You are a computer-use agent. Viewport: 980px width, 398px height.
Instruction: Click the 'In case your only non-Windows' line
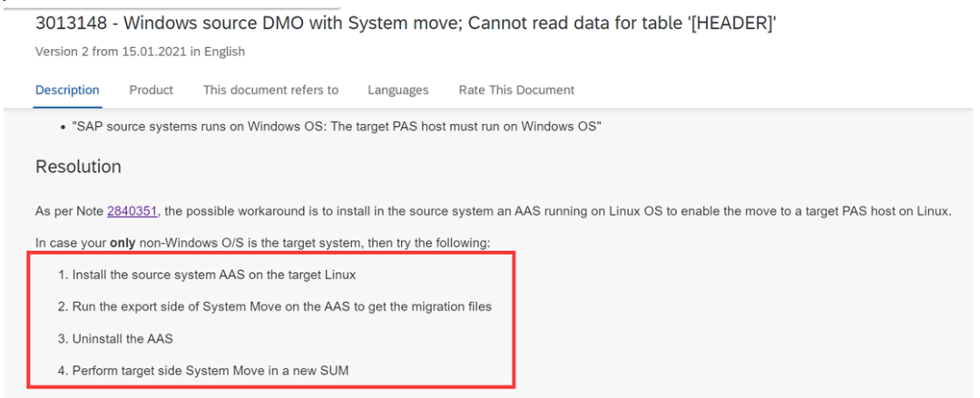click(263, 243)
